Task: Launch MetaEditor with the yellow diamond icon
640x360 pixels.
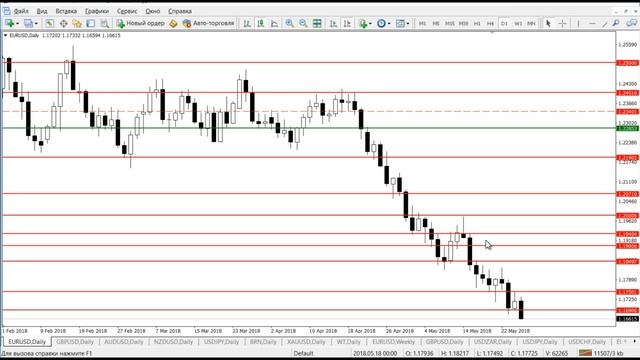Action: (173, 23)
